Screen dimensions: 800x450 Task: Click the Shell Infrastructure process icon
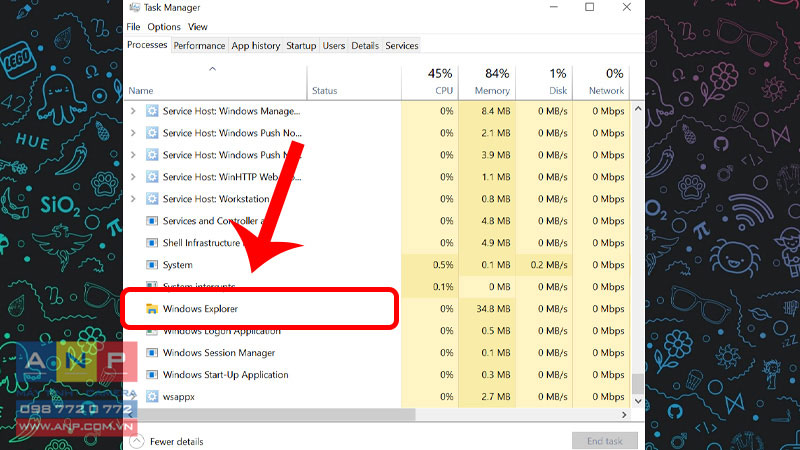tap(152, 243)
